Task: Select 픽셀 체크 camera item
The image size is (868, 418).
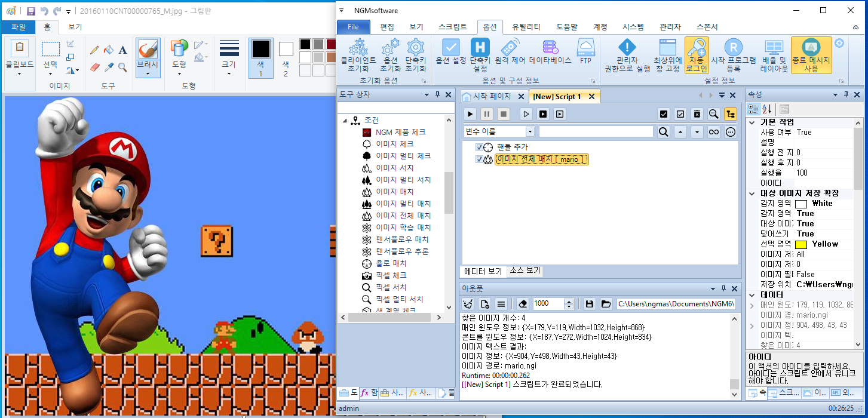Action: tap(391, 275)
